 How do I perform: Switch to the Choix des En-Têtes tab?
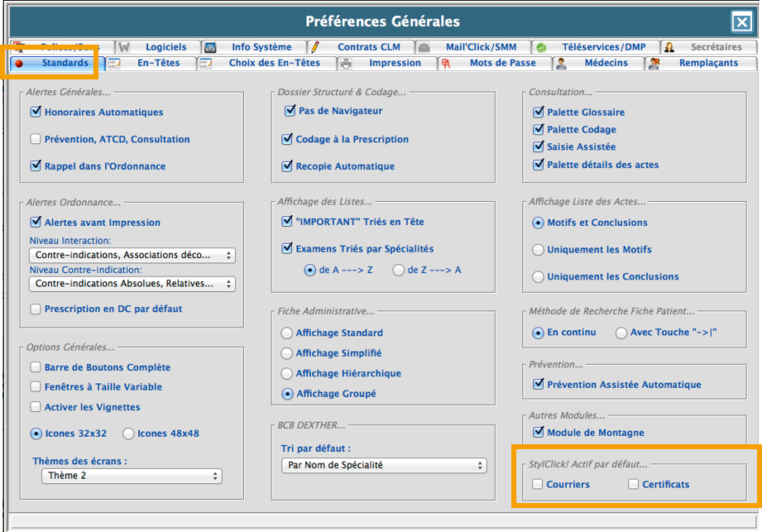coord(273,63)
